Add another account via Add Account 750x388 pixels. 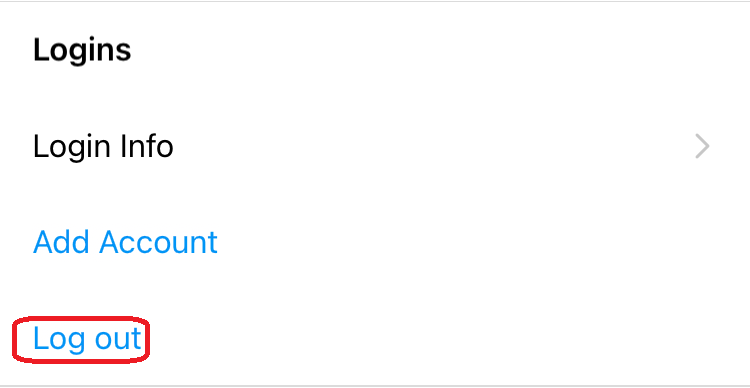[125, 242]
